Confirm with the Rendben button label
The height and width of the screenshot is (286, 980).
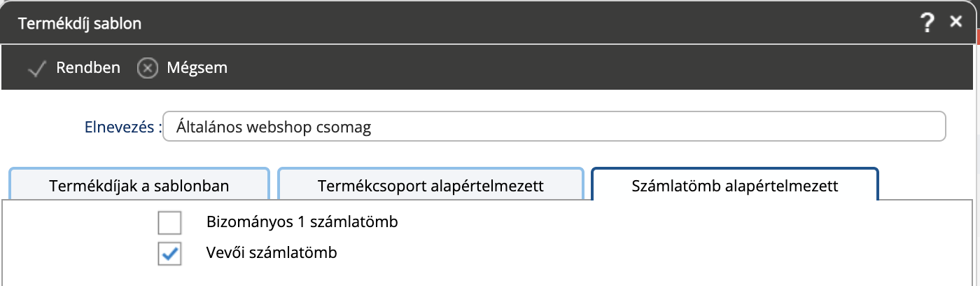pyautogui.click(x=88, y=68)
